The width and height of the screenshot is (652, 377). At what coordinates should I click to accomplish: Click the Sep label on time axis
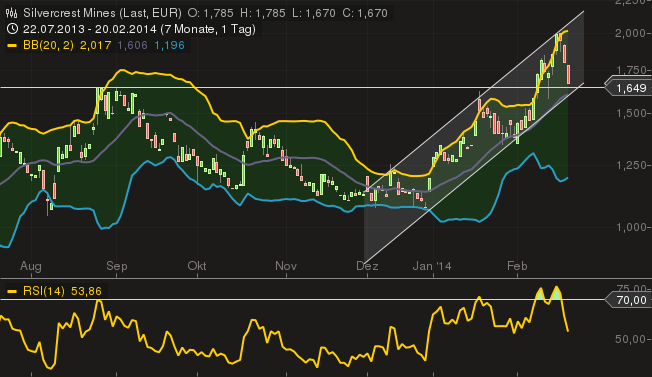tap(116, 266)
